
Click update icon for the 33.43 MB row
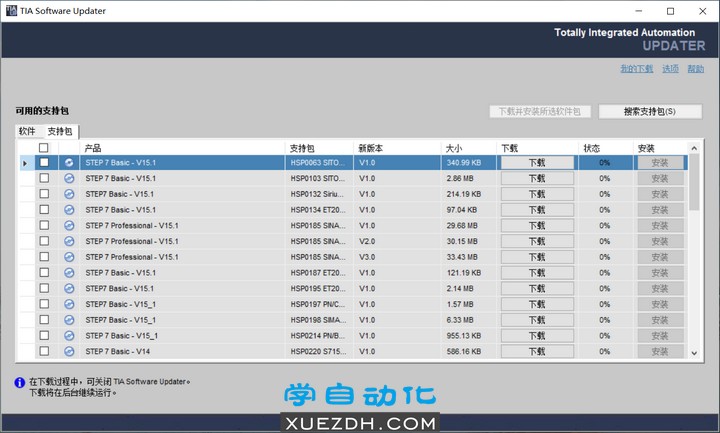pyautogui.click(x=69, y=257)
